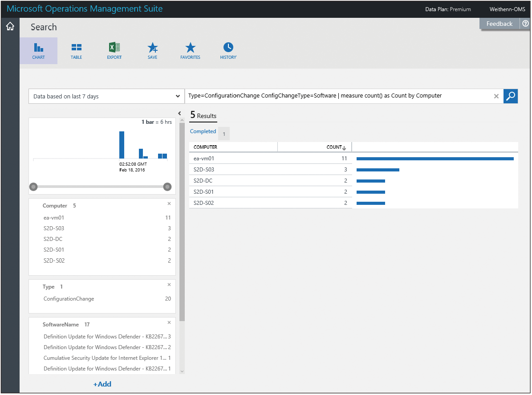Click the filter pane scrollbar thumb
The width and height of the screenshot is (532, 395).
(182, 222)
